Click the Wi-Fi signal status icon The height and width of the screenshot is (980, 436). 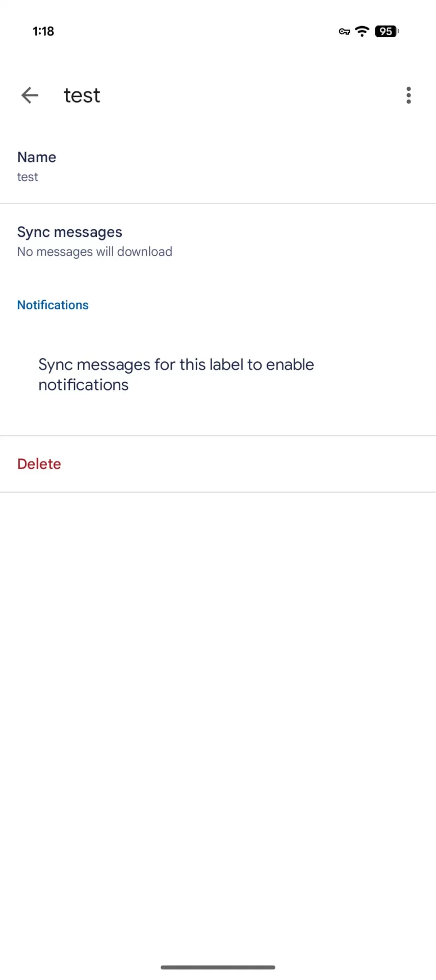click(x=362, y=31)
